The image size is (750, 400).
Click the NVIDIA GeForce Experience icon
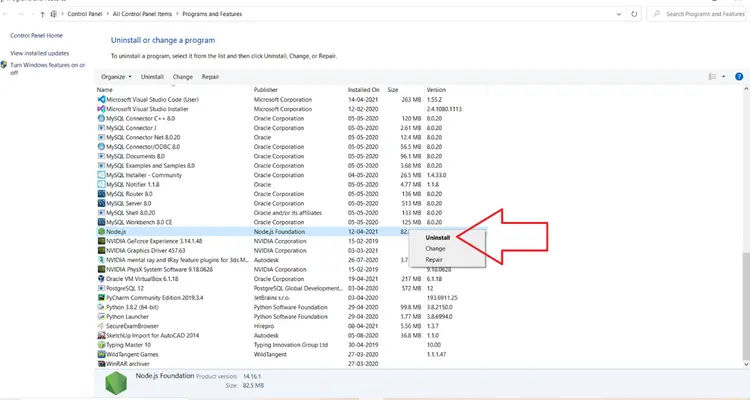(x=101, y=241)
